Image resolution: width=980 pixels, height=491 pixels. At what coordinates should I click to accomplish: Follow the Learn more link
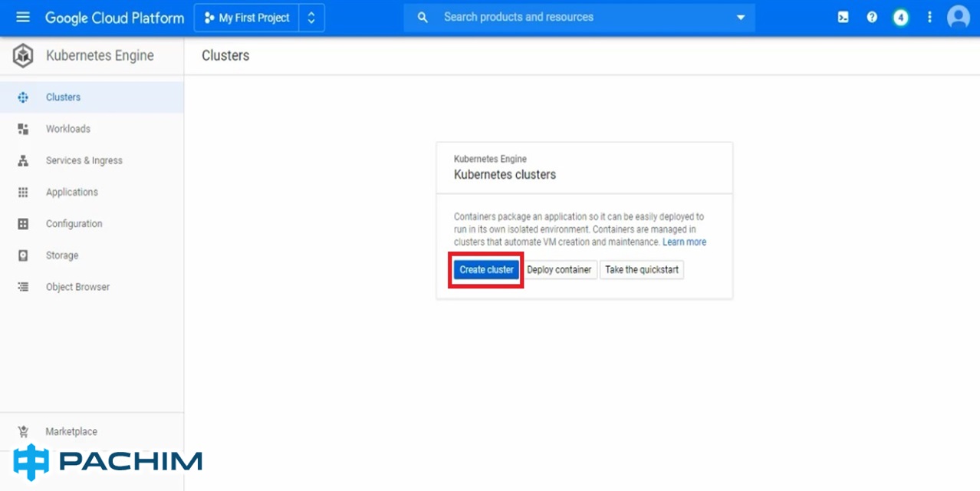(684, 242)
